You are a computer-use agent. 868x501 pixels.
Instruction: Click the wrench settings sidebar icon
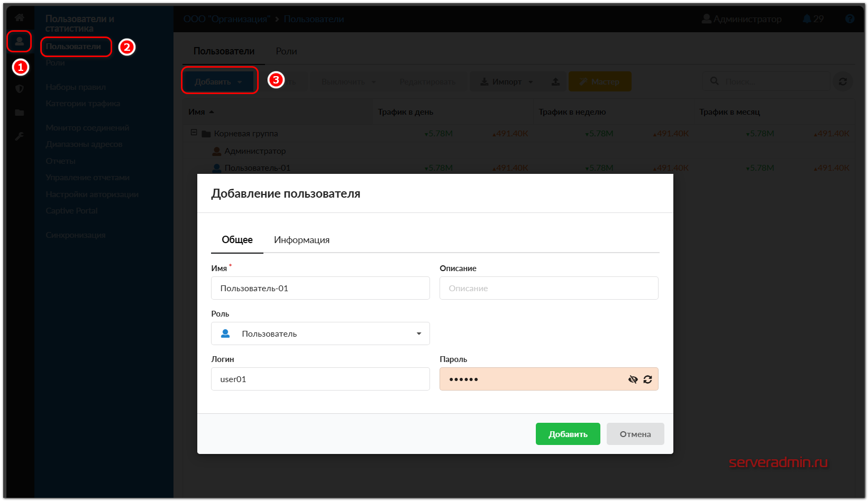20,136
